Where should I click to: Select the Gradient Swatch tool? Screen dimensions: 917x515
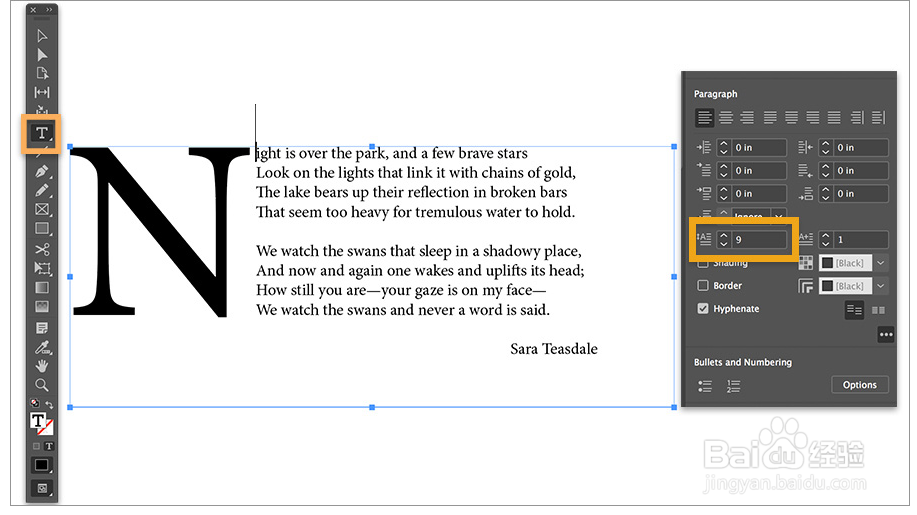point(42,288)
